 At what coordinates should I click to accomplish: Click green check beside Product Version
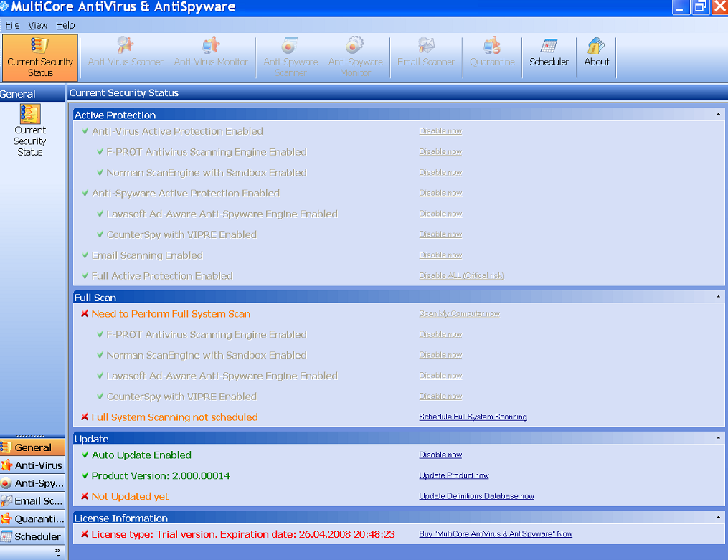click(x=85, y=475)
